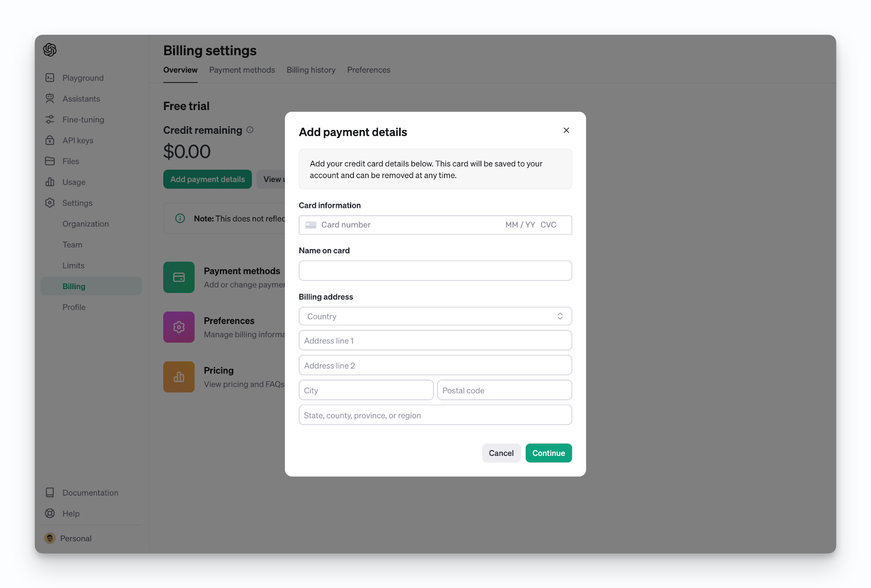Viewport: 871px width, 588px height.
Task: Switch to the Billing history tab
Action: pyautogui.click(x=311, y=70)
